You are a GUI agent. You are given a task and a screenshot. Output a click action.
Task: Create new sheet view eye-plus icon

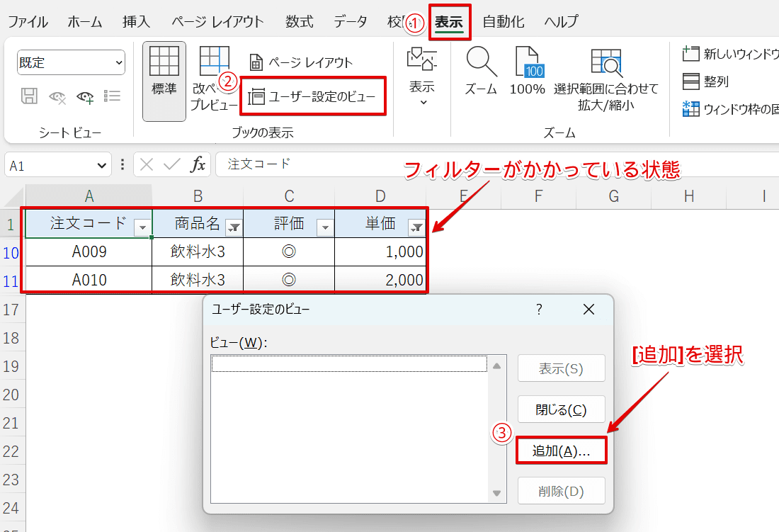point(85,96)
